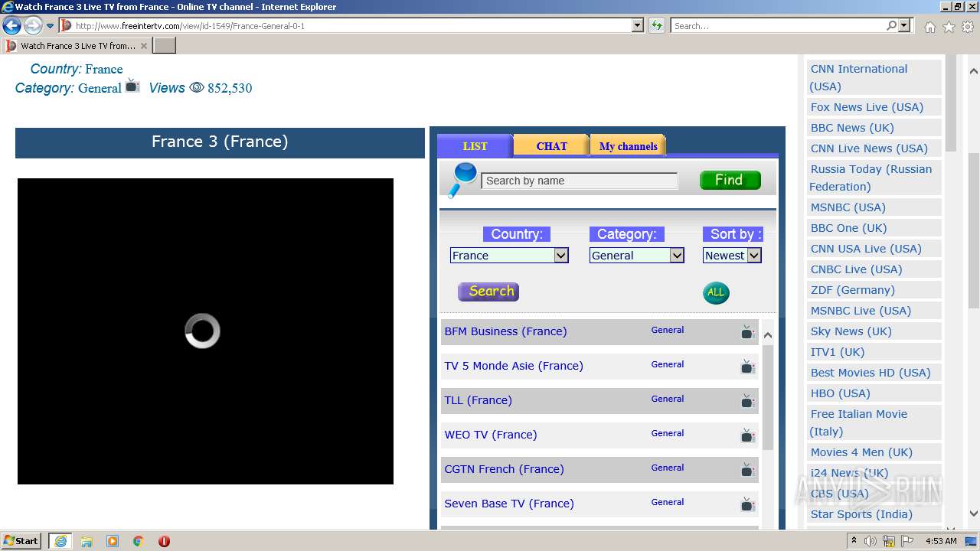The height and width of the screenshot is (551, 980).
Task: Click the TV icon next to Category General
Action: pos(132,85)
